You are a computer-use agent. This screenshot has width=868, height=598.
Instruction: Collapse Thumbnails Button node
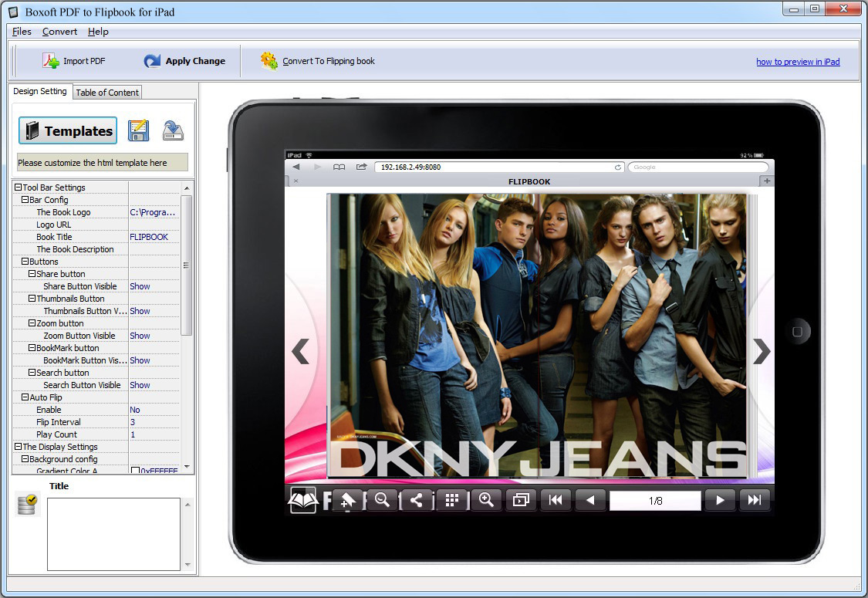(x=32, y=299)
